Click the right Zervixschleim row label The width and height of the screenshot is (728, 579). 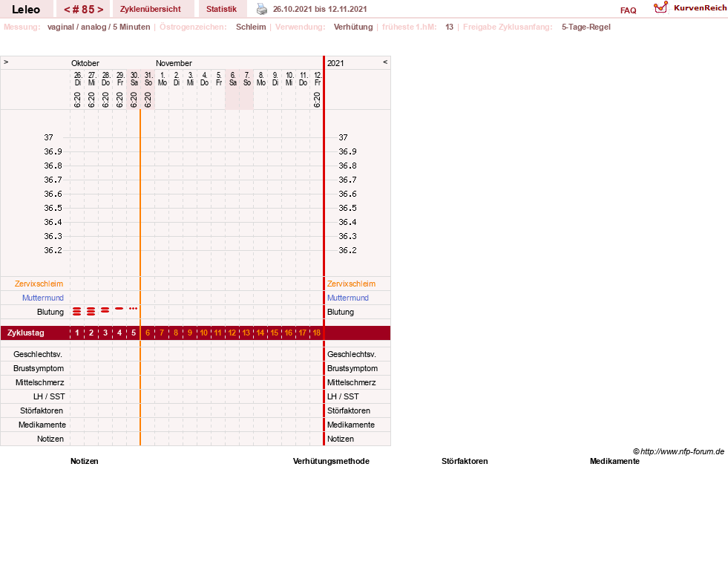pyautogui.click(x=352, y=284)
